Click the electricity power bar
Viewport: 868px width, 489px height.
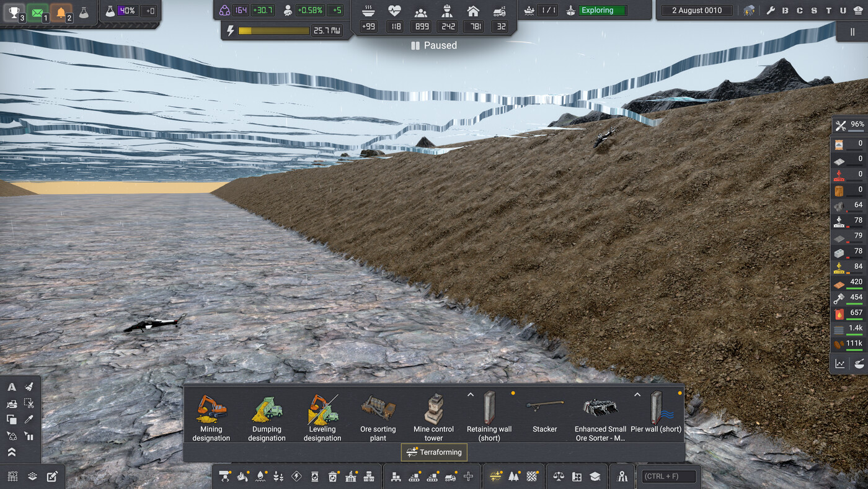pos(273,30)
